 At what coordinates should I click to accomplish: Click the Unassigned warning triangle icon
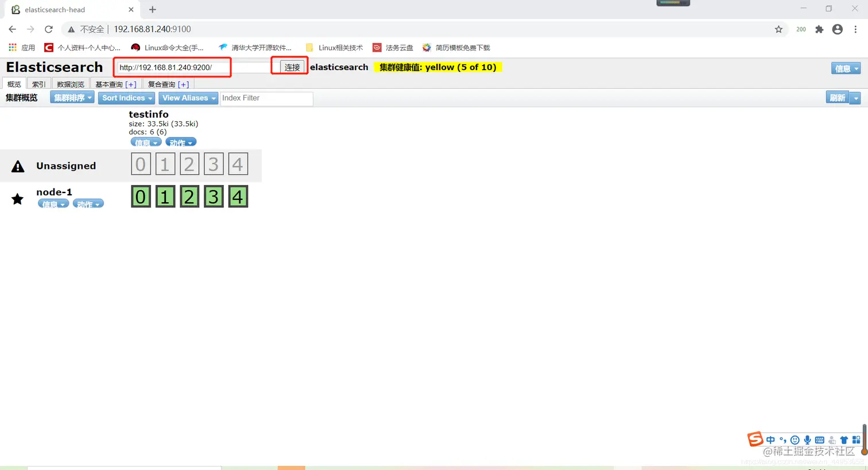[18, 167]
